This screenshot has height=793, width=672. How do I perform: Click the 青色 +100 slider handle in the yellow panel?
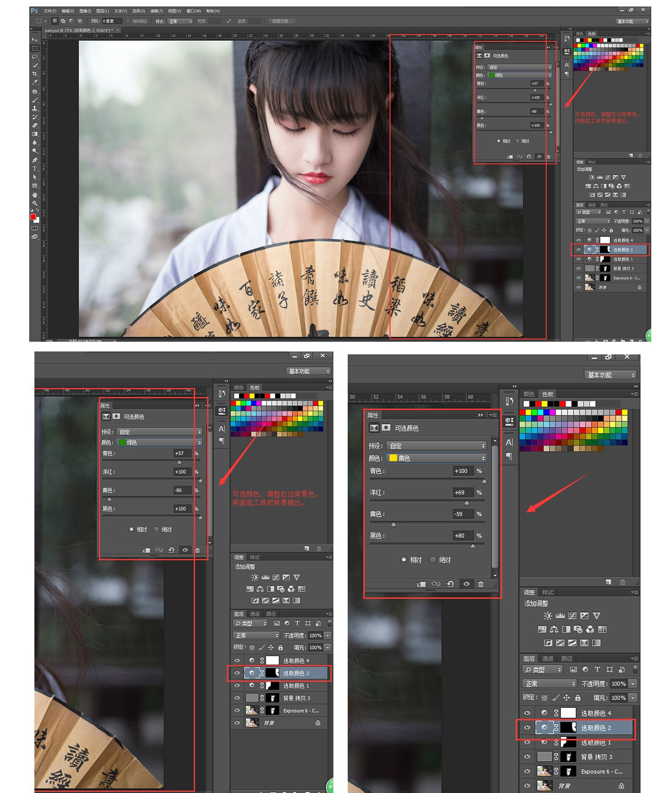click(484, 481)
